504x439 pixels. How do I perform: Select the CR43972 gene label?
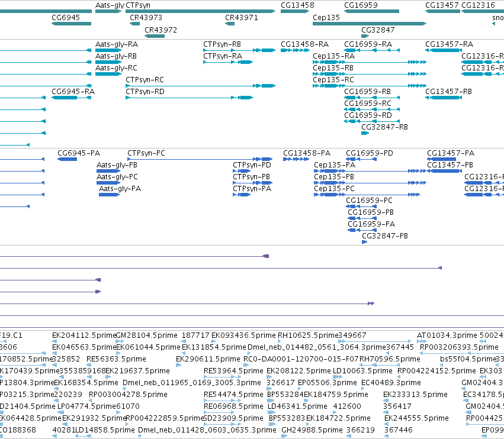pos(160,30)
